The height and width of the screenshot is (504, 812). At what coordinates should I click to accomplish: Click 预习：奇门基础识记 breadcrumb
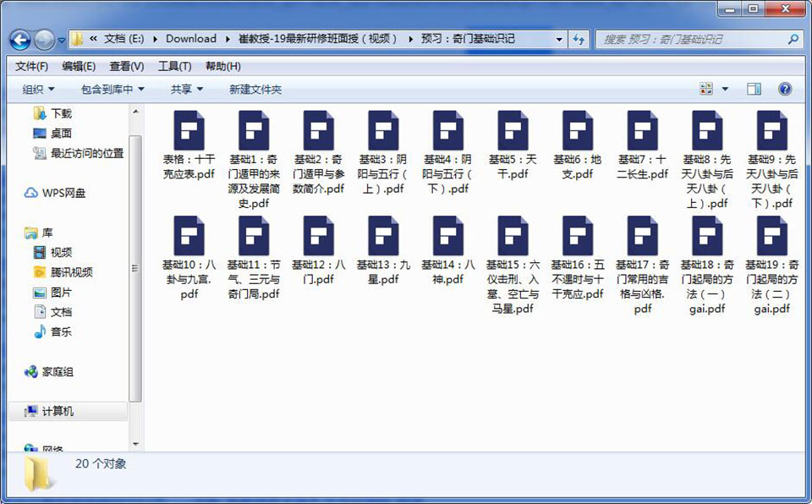pyautogui.click(x=468, y=39)
